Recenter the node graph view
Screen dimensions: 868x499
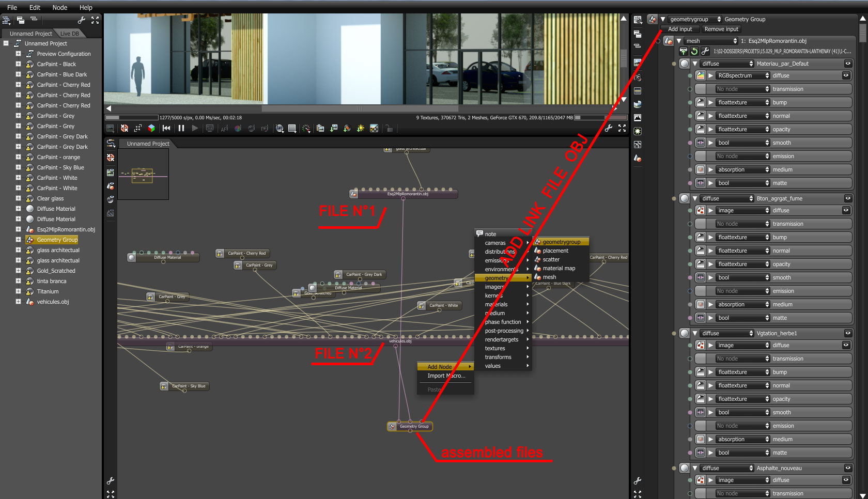coord(111,157)
